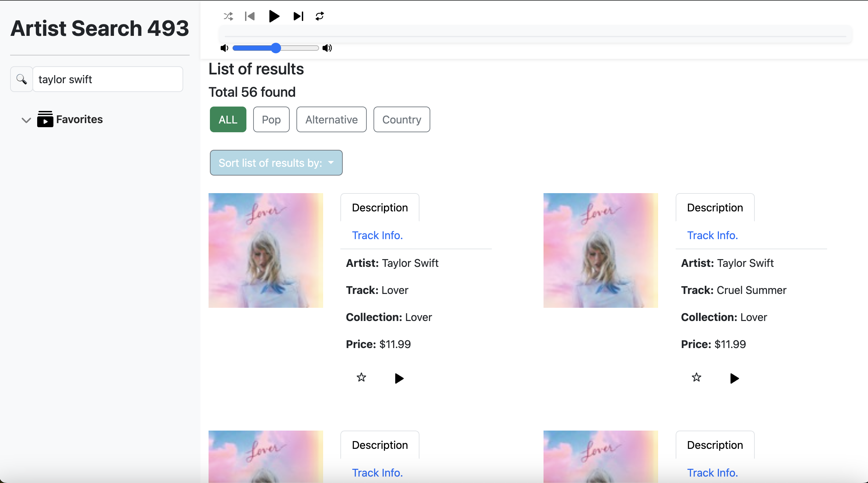Click Artist: Taylor Swift in Lover card
The width and height of the screenshot is (868, 483).
coord(392,263)
